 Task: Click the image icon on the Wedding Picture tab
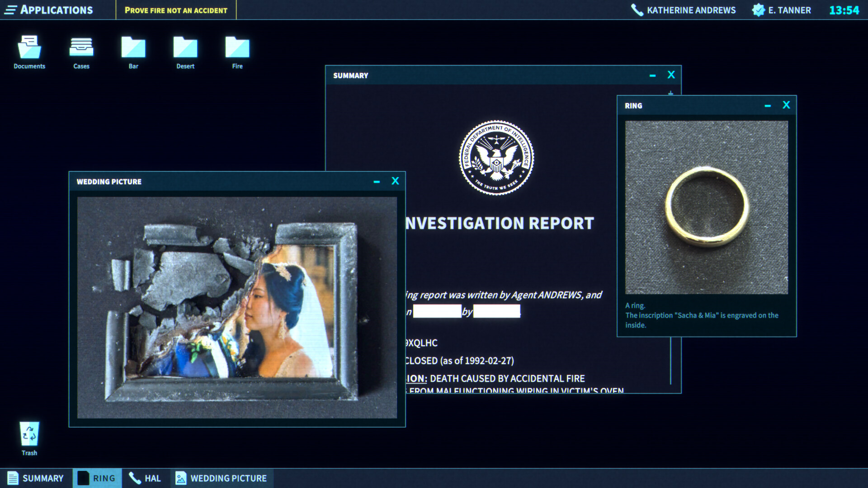[181, 478]
